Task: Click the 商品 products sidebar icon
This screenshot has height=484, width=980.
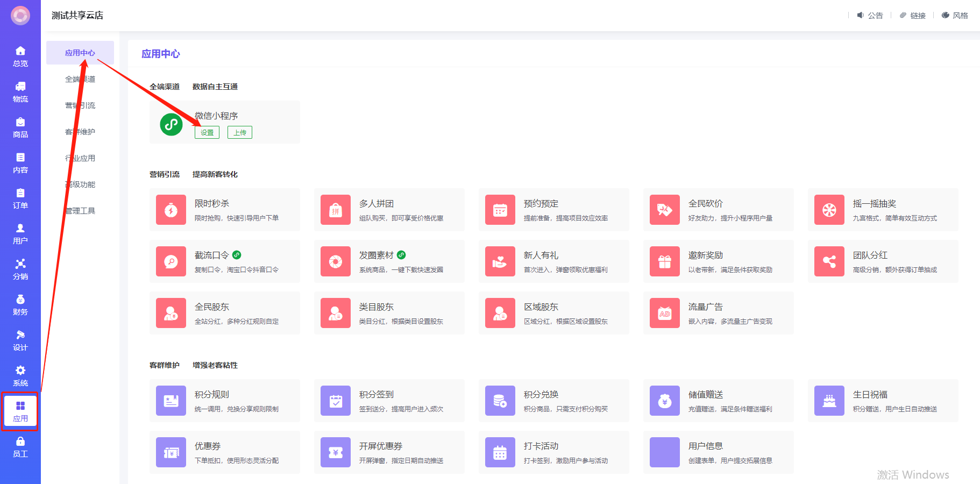Action: (x=20, y=123)
